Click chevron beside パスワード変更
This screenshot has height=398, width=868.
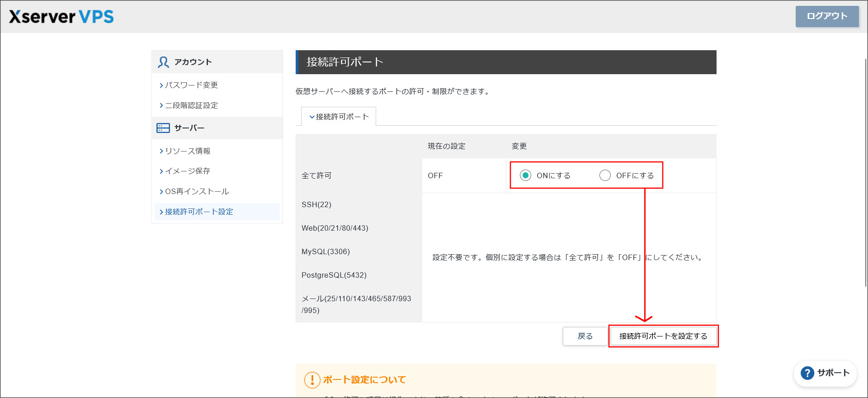point(161,85)
